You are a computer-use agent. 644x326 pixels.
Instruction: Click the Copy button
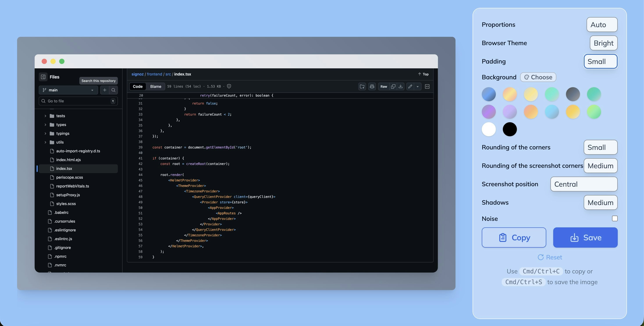[x=514, y=237]
